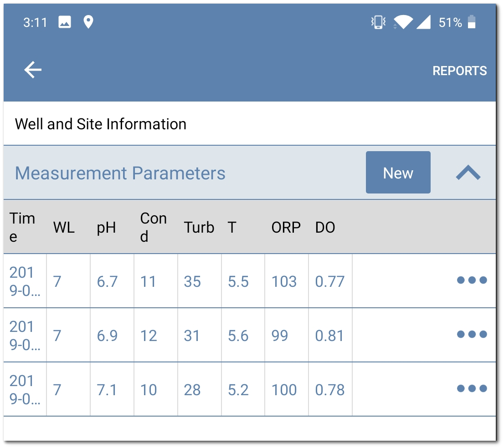Select the pH column header
504x448 pixels.
coord(106,228)
